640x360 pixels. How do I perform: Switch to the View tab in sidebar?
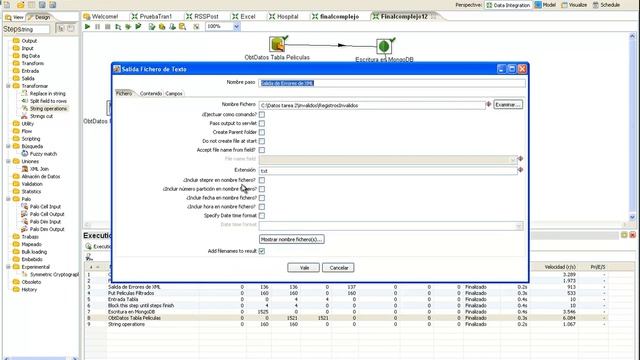(x=15, y=17)
